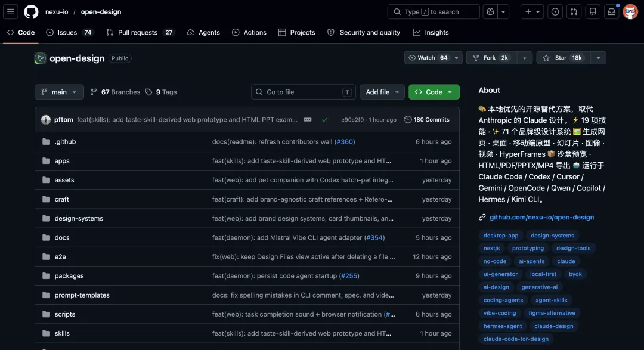Open pull request #354 link
Image resolution: width=644 pixels, height=350 pixels.
374,237
